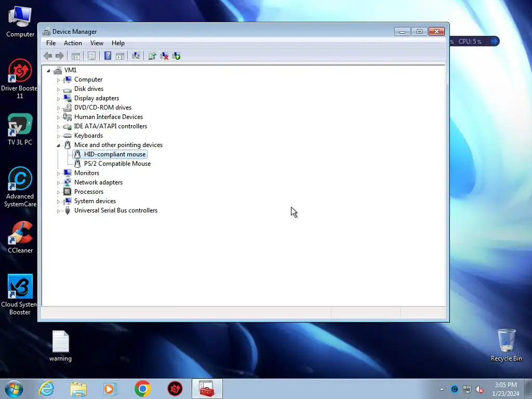Click the arrow on the CPU widget

(495, 42)
